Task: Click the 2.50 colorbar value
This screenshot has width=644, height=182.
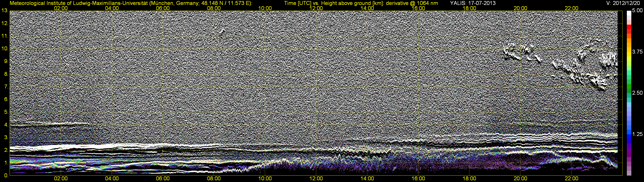Action: pyautogui.click(x=637, y=93)
